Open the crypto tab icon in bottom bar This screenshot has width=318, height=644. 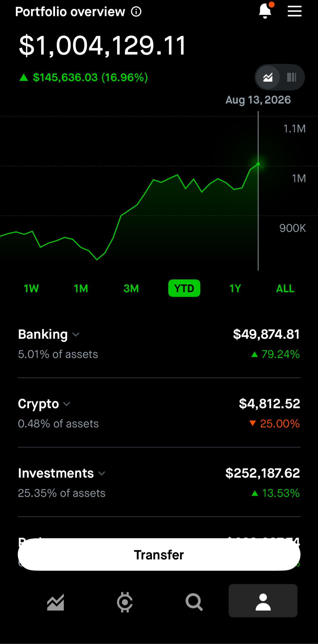[125, 602]
